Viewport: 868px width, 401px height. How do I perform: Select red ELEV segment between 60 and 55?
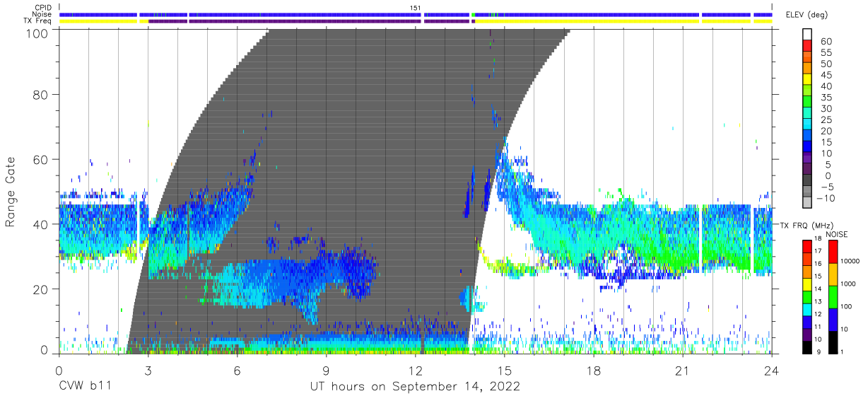coord(807,47)
